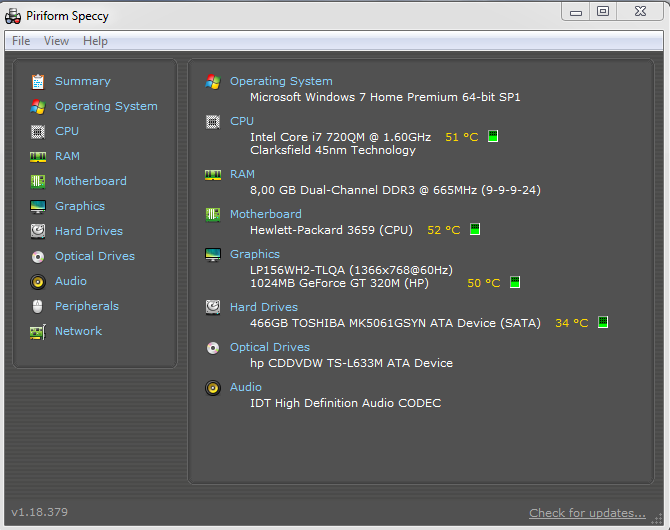Open the Operating System heading link
The height and width of the screenshot is (530, 670).
point(281,81)
